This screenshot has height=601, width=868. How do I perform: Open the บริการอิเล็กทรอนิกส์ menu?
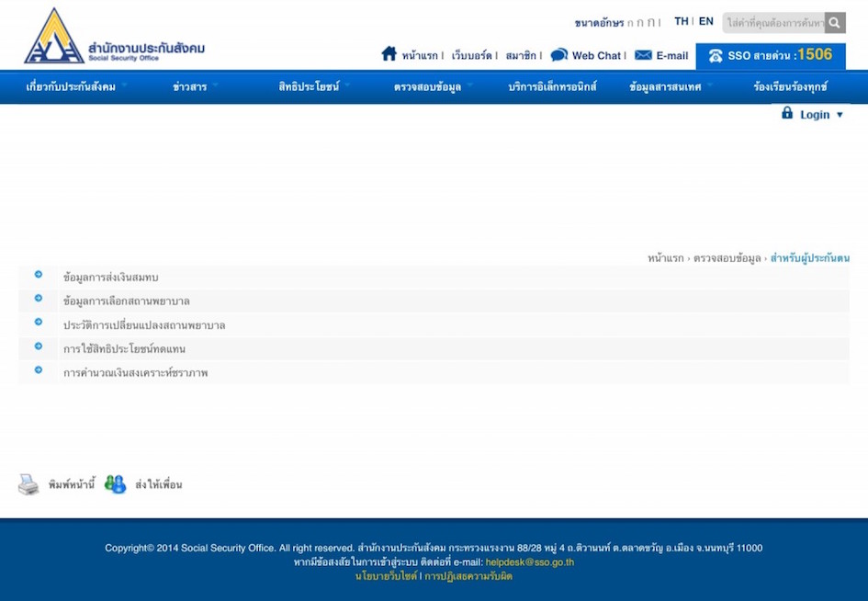point(552,86)
